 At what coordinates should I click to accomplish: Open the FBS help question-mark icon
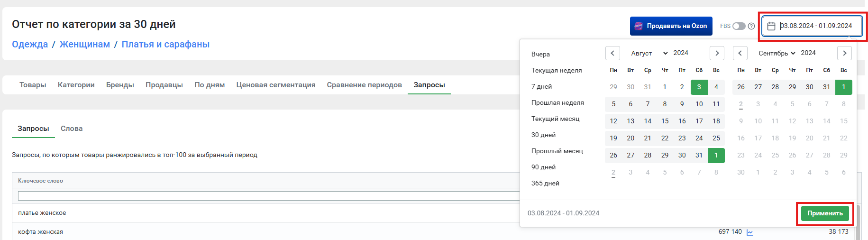point(751,26)
